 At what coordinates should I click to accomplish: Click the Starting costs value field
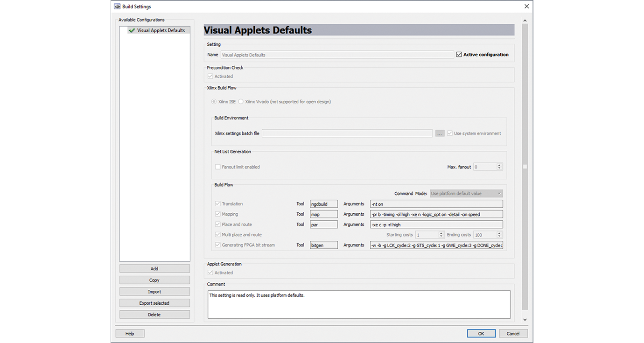[427, 235]
